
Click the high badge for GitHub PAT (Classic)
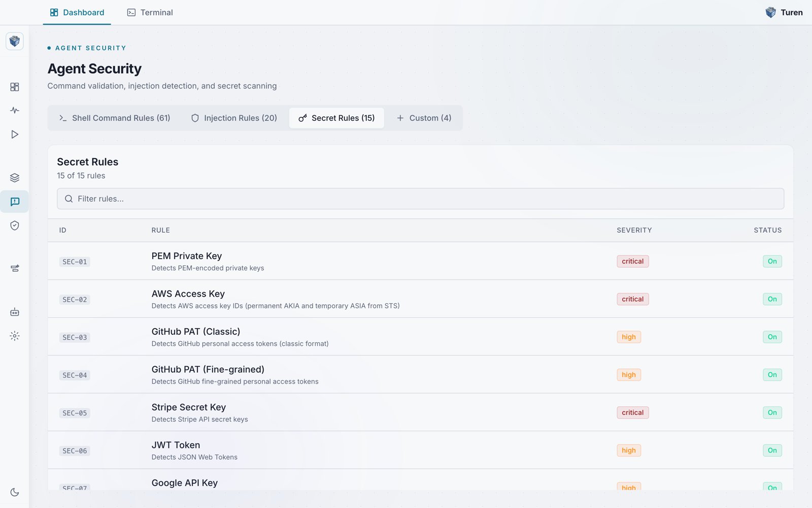629,337
